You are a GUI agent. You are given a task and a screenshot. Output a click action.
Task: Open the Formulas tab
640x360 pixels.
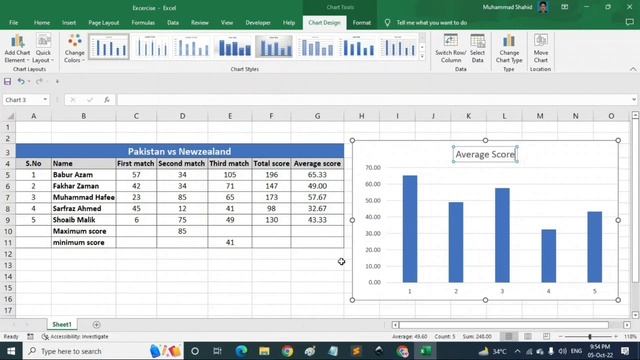tap(143, 23)
